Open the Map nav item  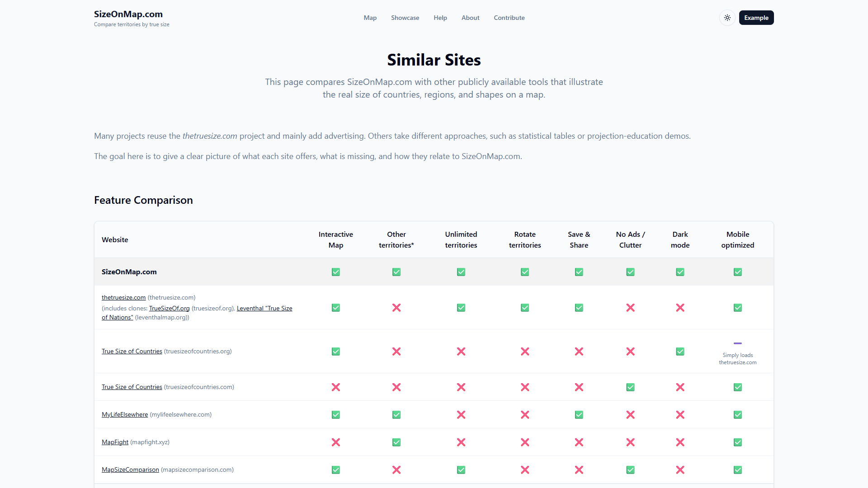click(x=370, y=18)
